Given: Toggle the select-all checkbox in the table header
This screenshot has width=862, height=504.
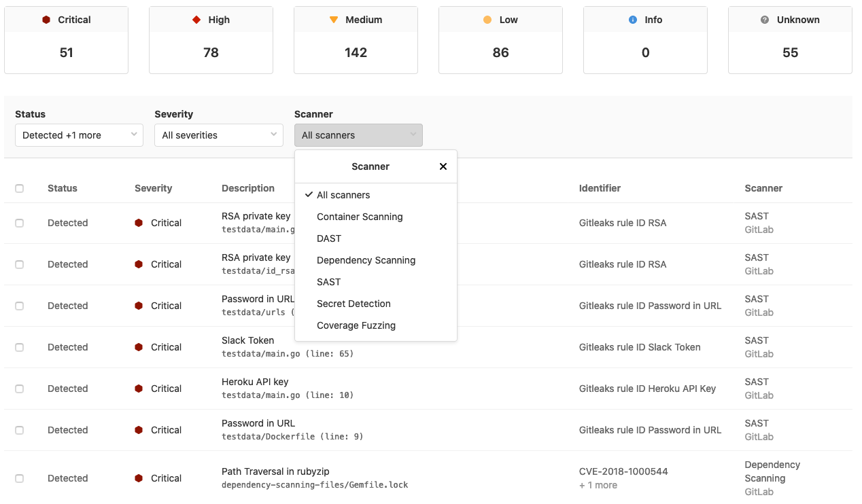Looking at the screenshot, I should [x=19, y=188].
